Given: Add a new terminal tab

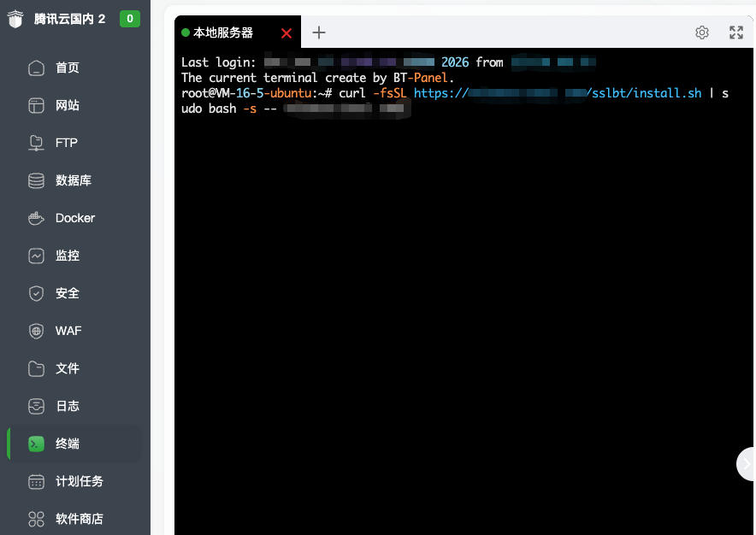Looking at the screenshot, I should pyautogui.click(x=319, y=32).
